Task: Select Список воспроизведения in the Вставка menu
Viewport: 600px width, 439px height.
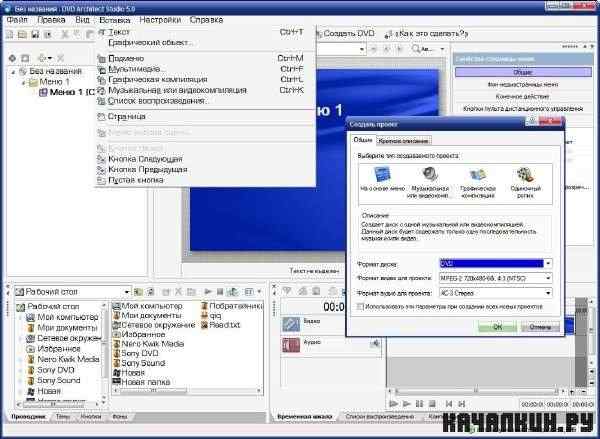Action: (206, 101)
